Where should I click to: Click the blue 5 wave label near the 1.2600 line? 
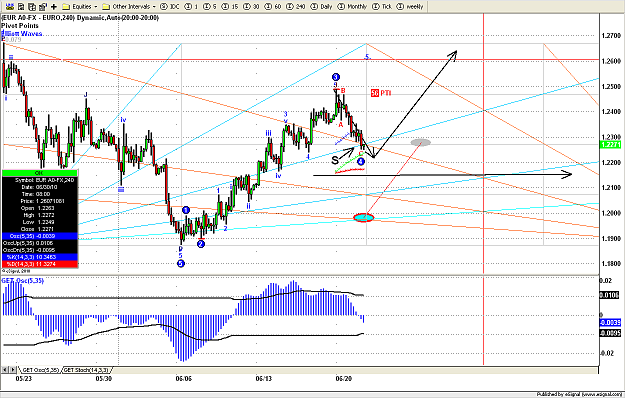(368, 57)
